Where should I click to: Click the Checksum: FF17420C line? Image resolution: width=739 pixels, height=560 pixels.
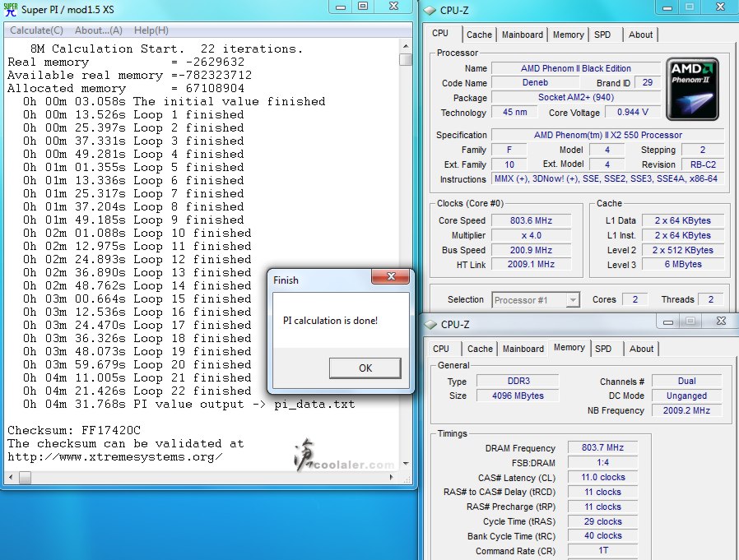point(74,430)
